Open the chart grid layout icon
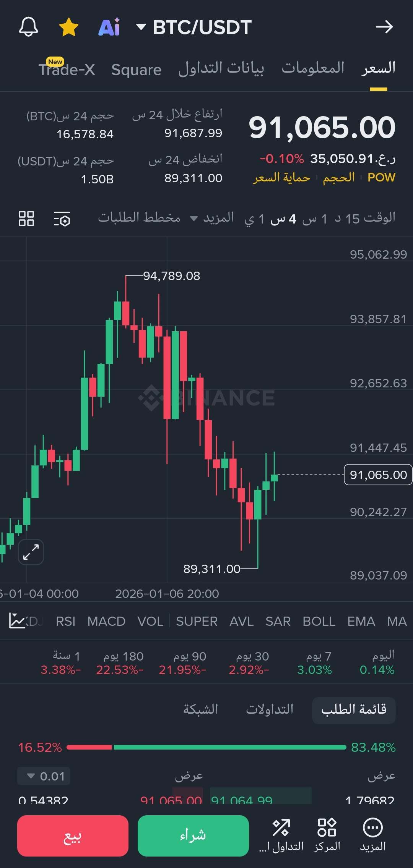 tap(26, 219)
